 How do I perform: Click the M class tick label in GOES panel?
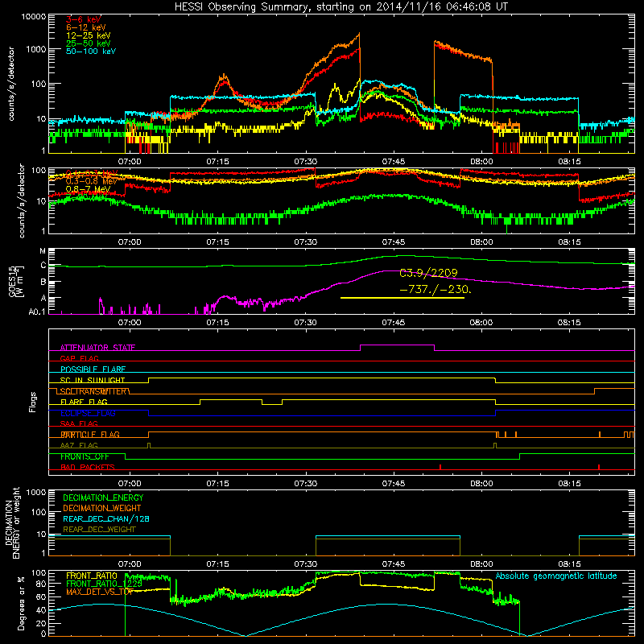[x=43, y=251]
